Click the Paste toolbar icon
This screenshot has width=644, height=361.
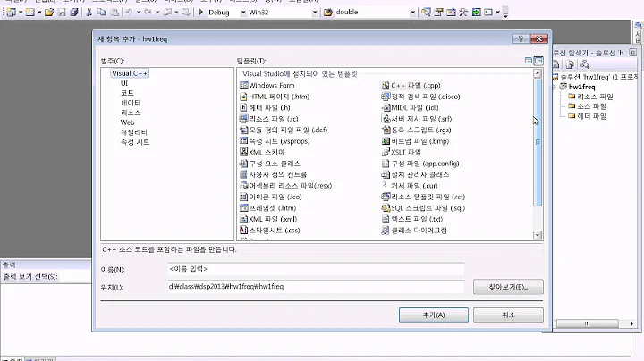click(114, 13)
